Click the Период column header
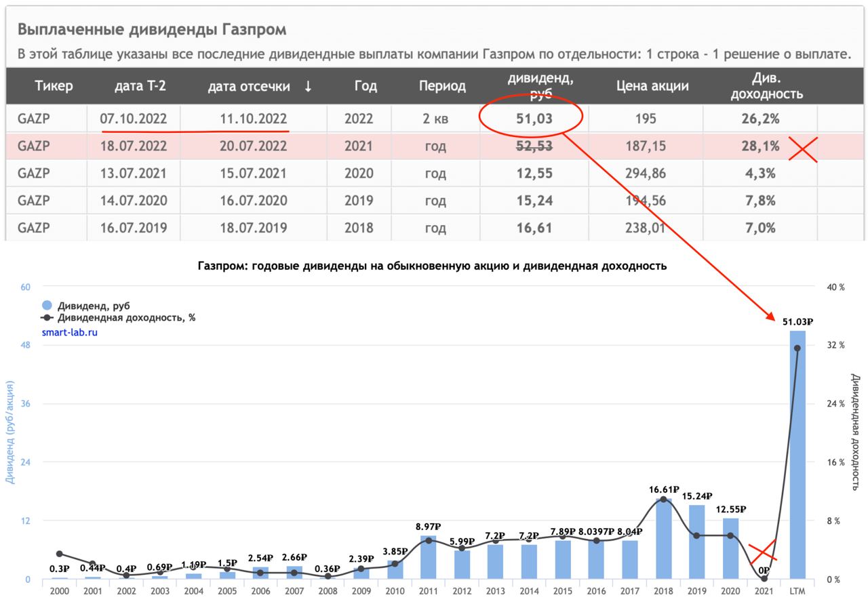Viewport: 868px width, 608px height. click(442, 86)
